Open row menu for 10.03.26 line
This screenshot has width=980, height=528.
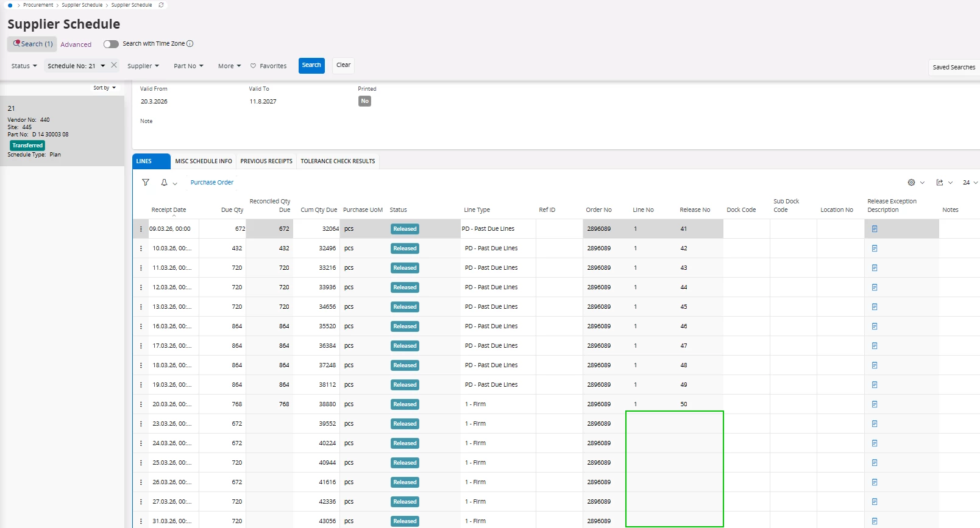(x=141, y=248)
